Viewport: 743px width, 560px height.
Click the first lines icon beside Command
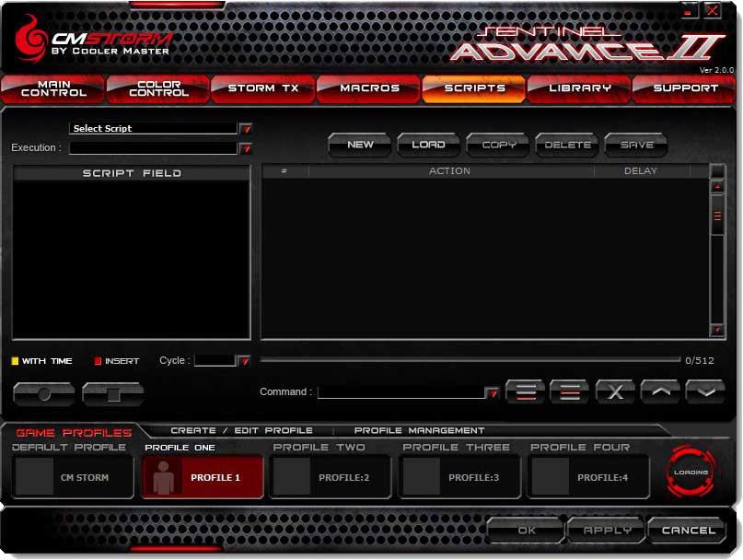[525, 392]
